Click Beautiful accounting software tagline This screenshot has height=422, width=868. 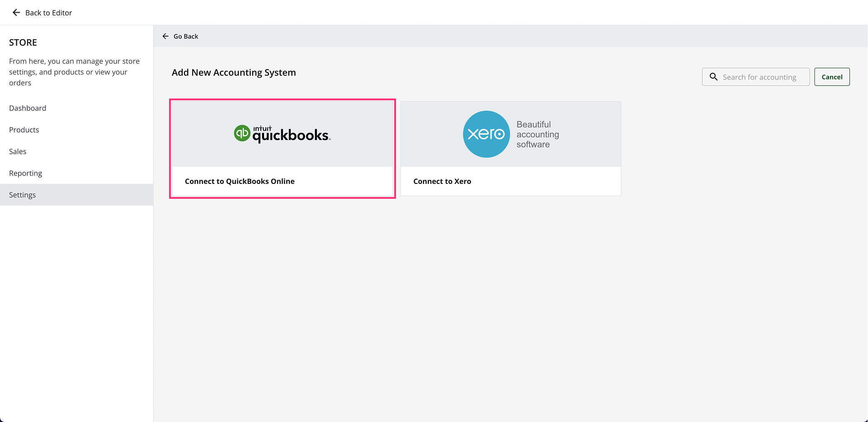coord(538,134)
